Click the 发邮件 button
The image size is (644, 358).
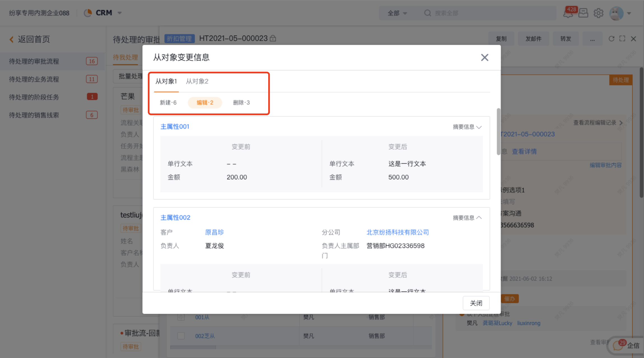click(x=533, y=39)
